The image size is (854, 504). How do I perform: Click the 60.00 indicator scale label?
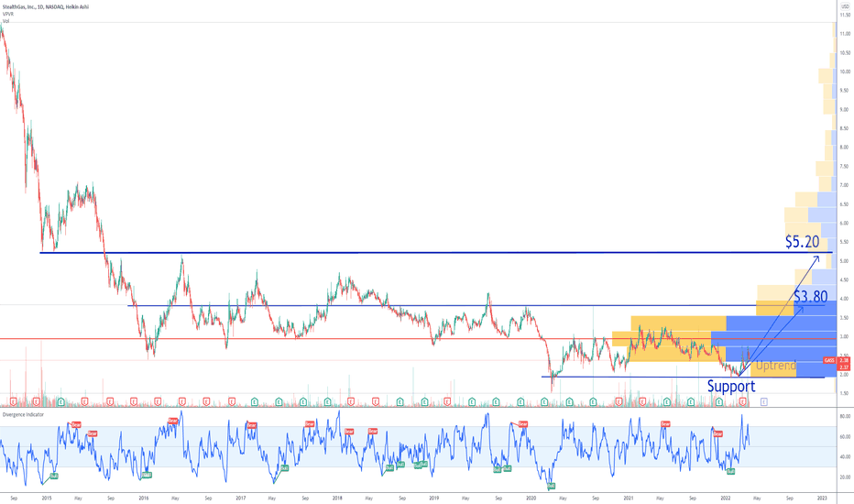click(845, 436)
